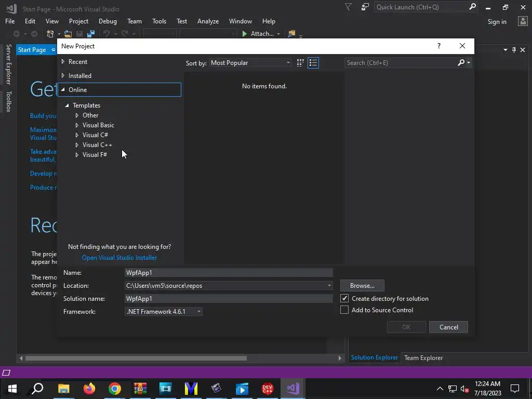This screenshot has width=532, height=399.
Task: Open WinRAR from the taskbar
Action: click(x=140, y=389)
